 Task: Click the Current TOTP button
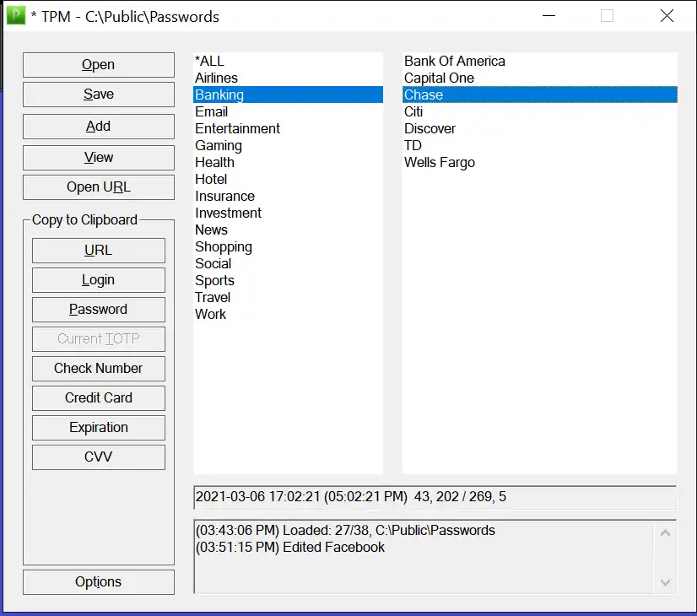pos(98,339)
